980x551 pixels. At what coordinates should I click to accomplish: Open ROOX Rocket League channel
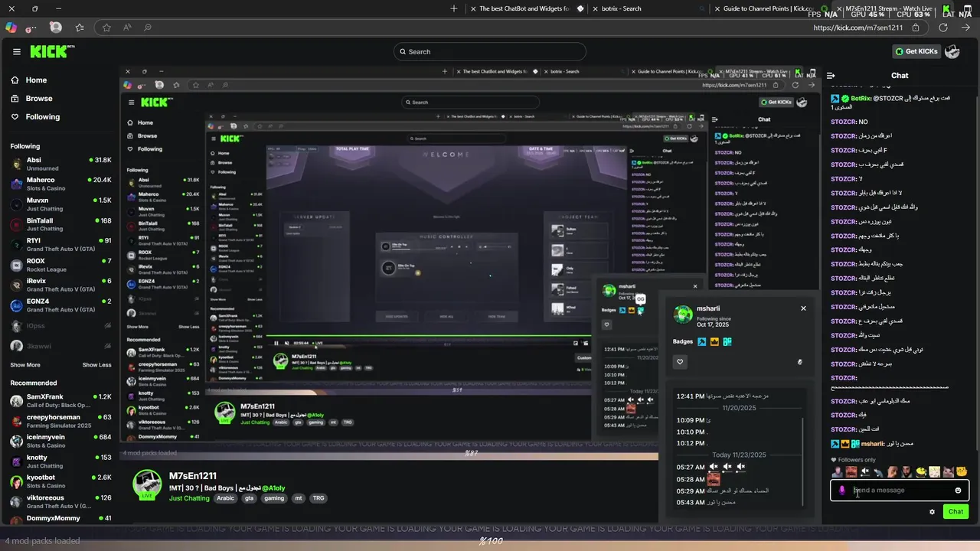click(60, 265)
